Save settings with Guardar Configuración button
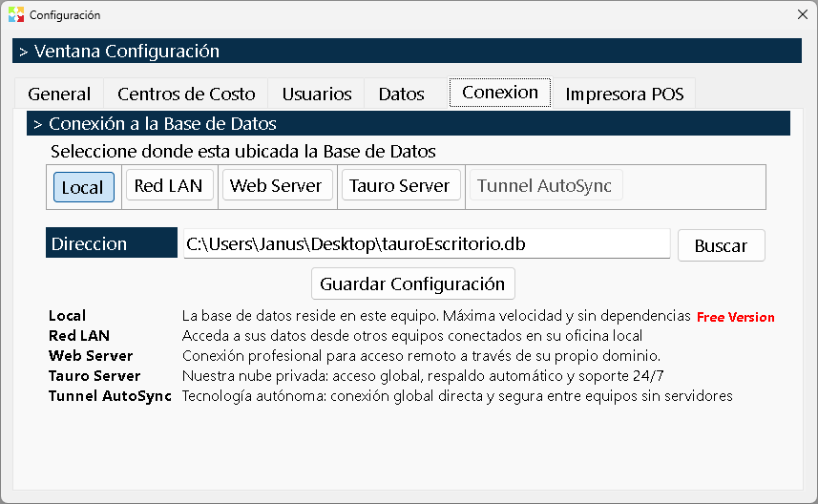This screenshot has height=504, width=818. pyautogui.click(x=412, y=283)
